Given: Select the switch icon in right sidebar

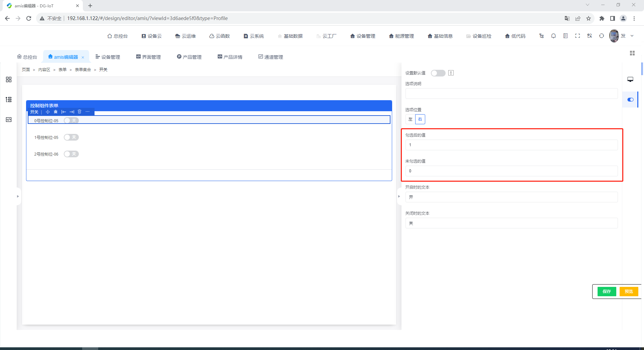Looking at the screenshot, I should (630, 100).
